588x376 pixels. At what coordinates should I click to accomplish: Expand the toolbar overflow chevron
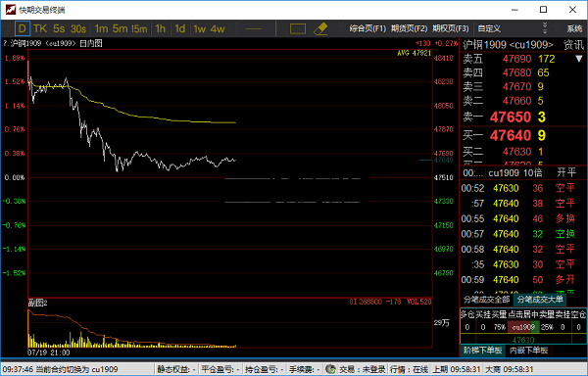545,28
